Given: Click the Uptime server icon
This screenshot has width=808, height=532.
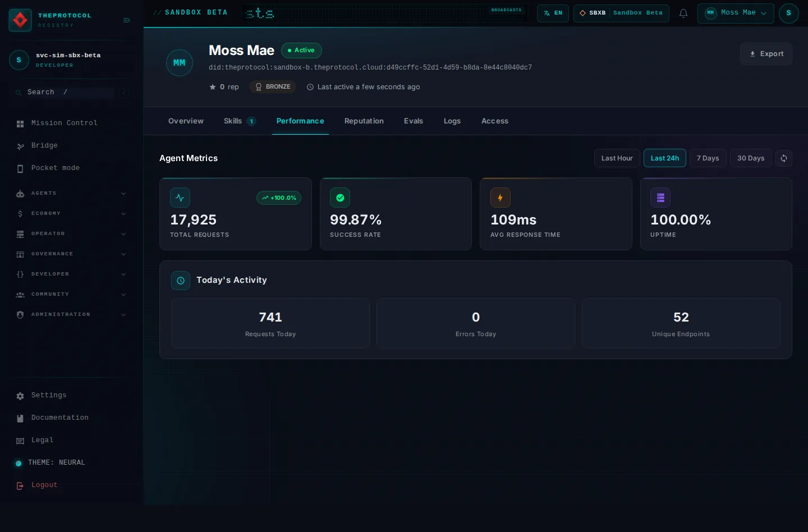Looking at the screenshot, I should coord(660,198).
